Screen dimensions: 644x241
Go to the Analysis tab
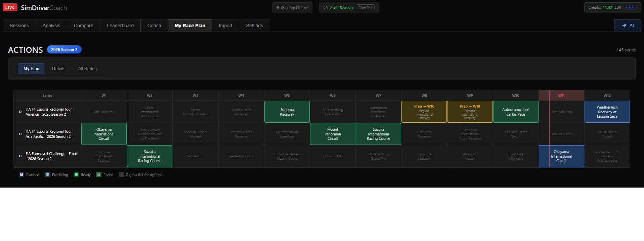pos(51,26)
